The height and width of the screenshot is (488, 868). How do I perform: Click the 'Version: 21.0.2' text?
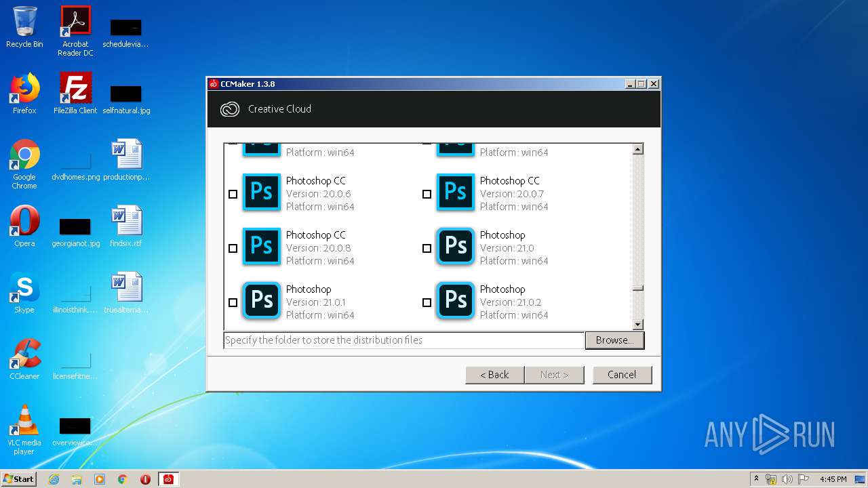tap(511, 302)
